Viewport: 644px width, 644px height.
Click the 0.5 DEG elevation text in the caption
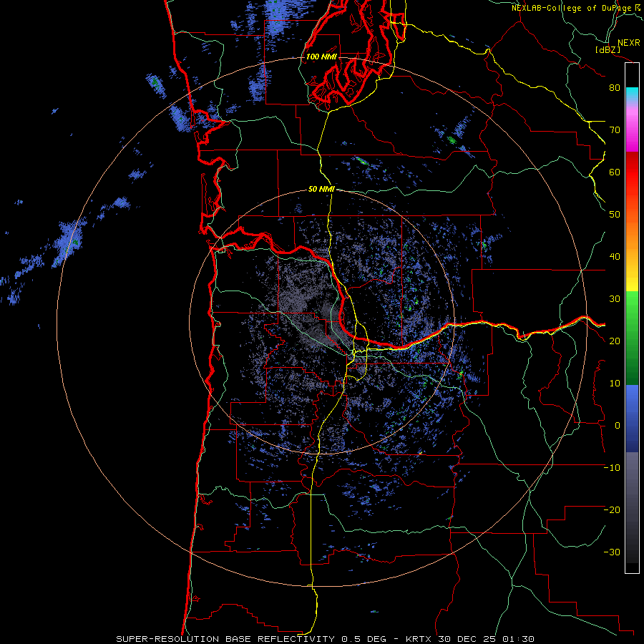tap(364, 639)
